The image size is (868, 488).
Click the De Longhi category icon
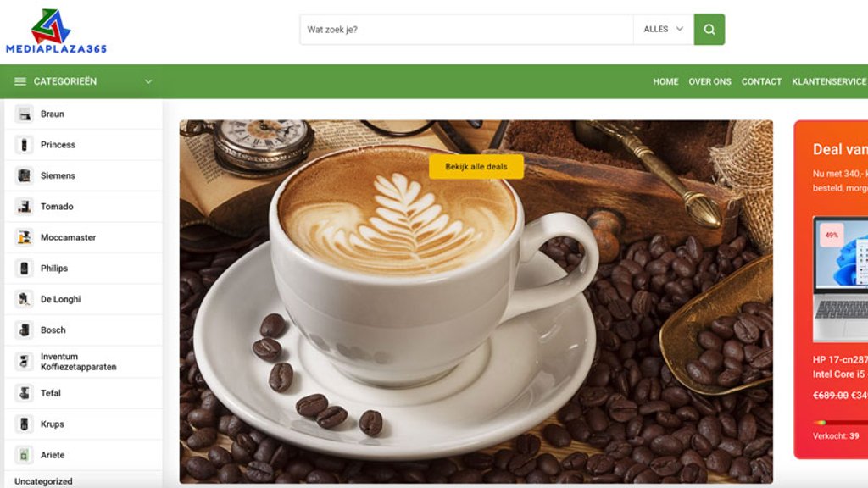coord(24,299)
